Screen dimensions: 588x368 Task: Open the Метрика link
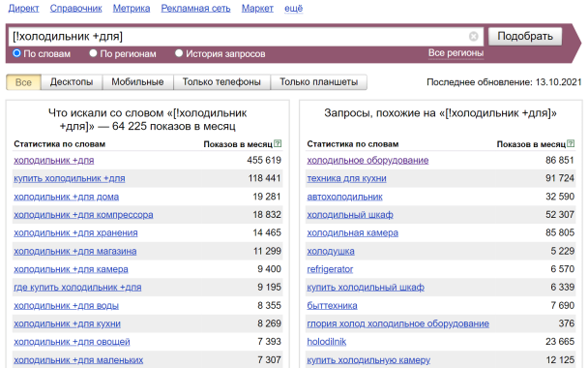[132, 9]
